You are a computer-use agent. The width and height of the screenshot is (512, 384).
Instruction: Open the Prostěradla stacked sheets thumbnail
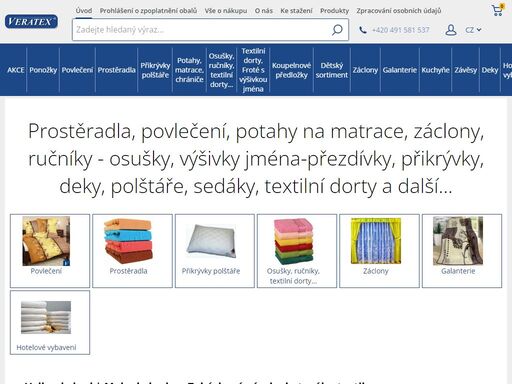128,241
